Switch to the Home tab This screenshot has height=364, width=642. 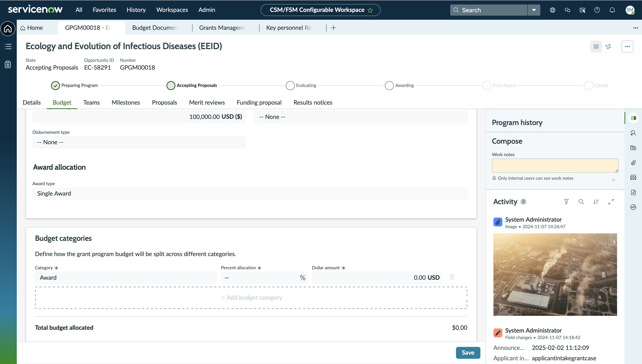click(31, 28)
